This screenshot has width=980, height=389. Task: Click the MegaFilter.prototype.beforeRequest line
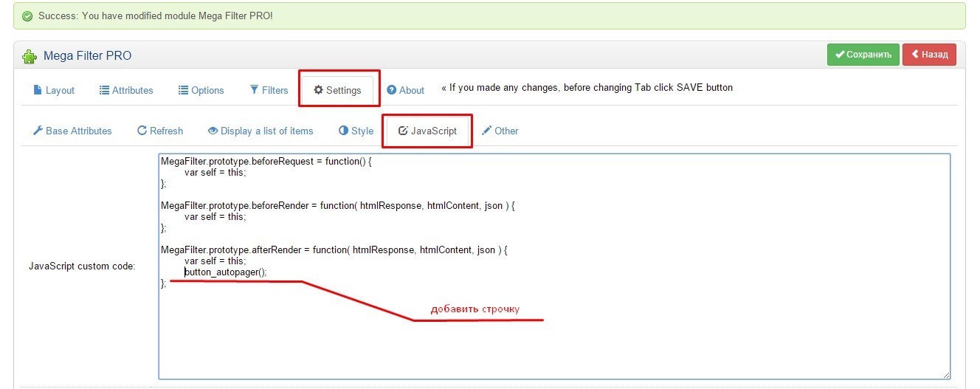266,161
